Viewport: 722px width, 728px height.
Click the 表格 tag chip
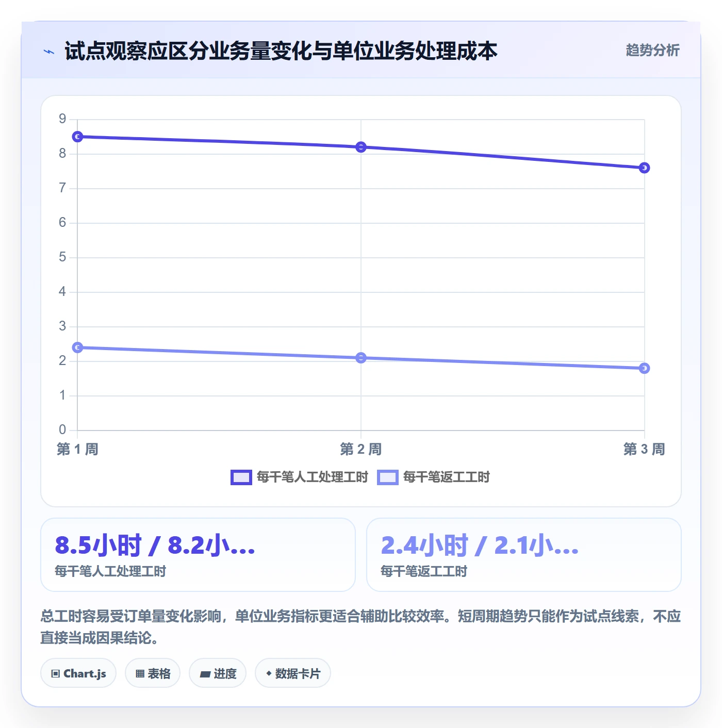tap(153, 673)
